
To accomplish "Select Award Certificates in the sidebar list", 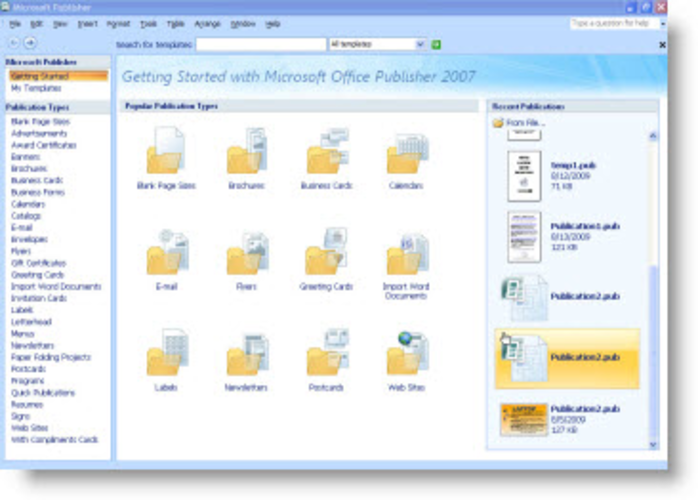I will pos(44,145).
